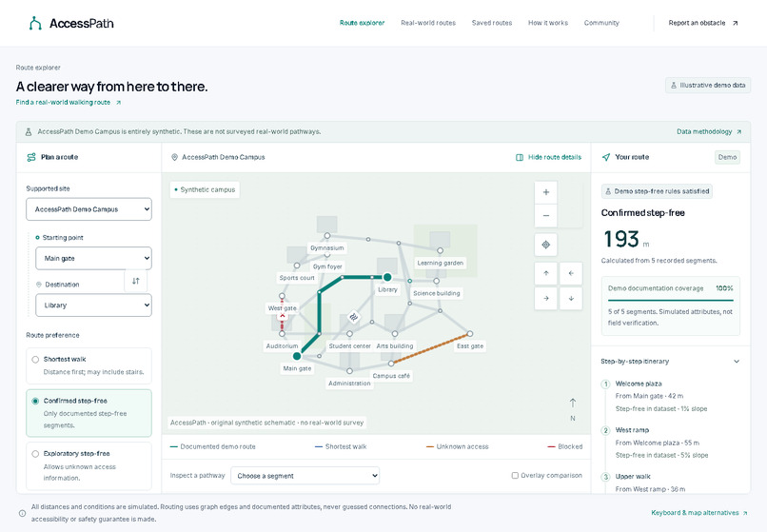
Task: Select itinerary step 3 Upper walk
Action: pyautogui.click(x=669, y=483)
